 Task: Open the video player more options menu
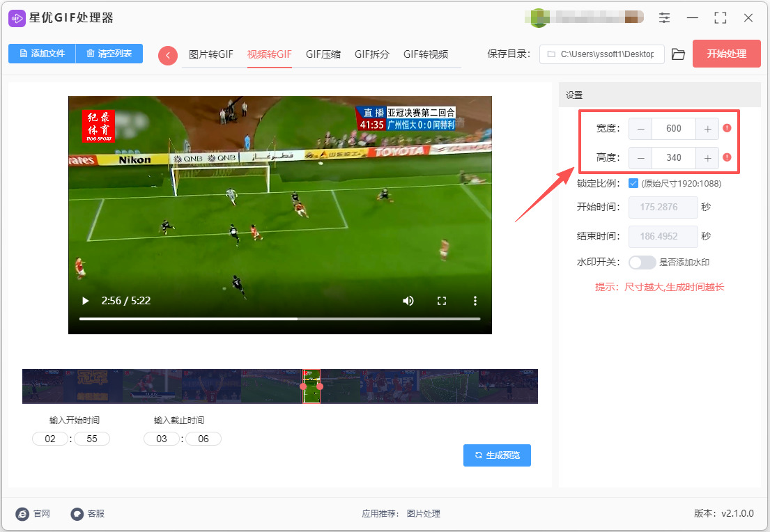coord(475,301)
